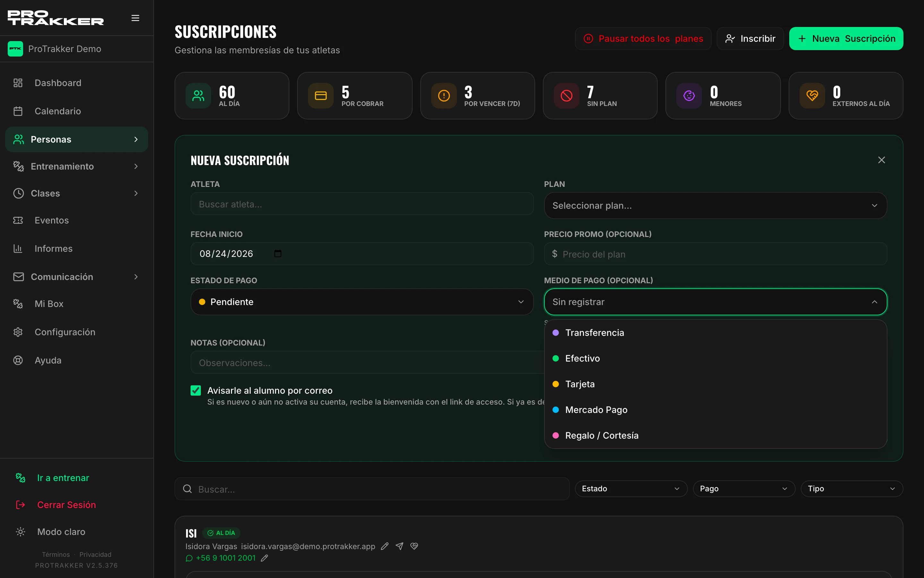Edit phone number +56 9 1001 2001

[264, 558]
